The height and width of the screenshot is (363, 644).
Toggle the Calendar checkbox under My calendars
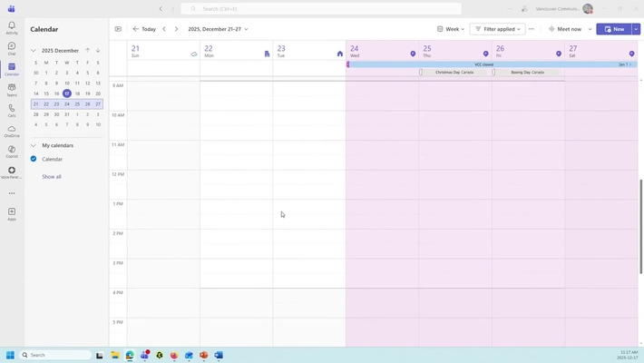tap(34, 159)
